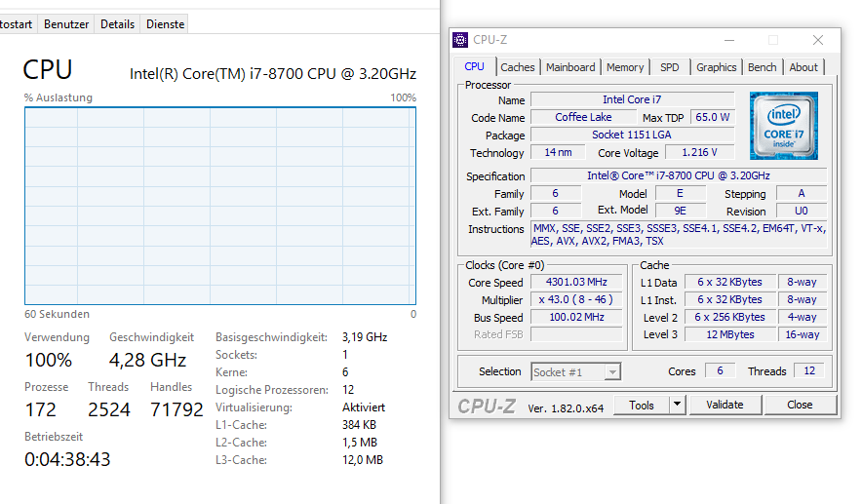
Task: Open the SPD tab in CPU-Z
Action: pos(670,67)
